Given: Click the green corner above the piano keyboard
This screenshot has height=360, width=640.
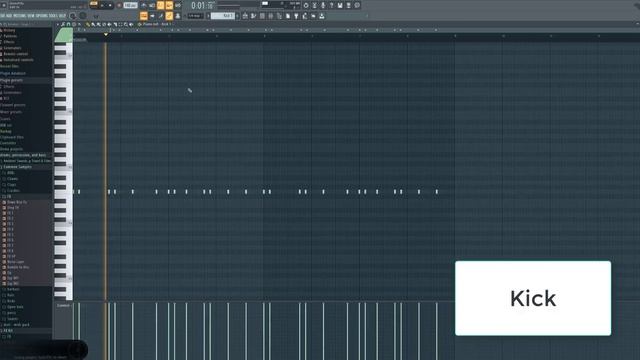Looking at the screenshot, I should [x=63, y=35].
